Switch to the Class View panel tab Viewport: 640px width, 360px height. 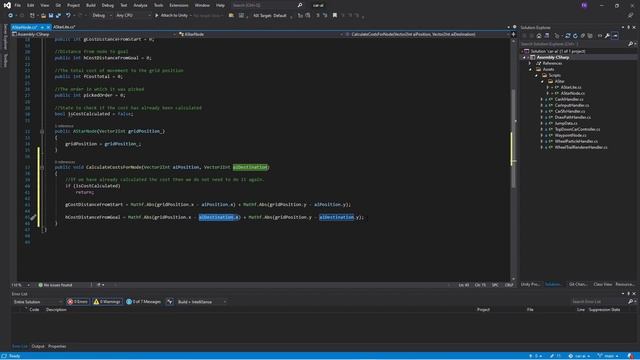click(x=602, y=284)
